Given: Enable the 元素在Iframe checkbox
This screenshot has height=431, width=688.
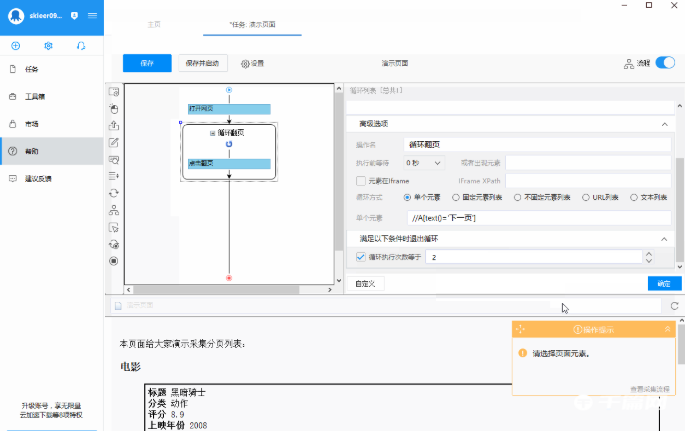Looking at the screenshot, I should 361,181.
